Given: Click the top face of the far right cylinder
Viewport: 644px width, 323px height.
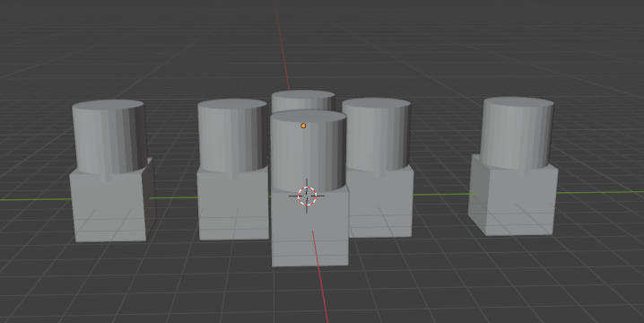Looking at the screenshot, I should click(x=518, y=102).
